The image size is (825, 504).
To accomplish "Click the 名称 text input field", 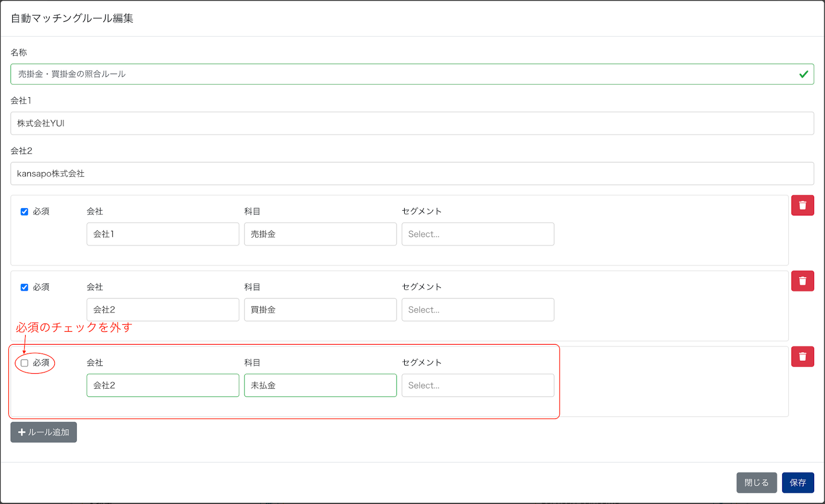I will pyautogui.click(x=412, y=74).
